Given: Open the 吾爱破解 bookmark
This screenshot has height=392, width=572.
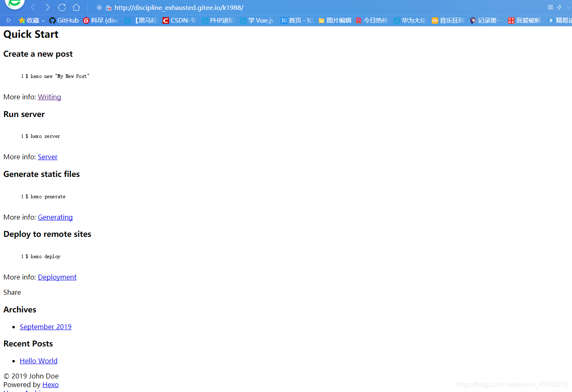Looking at the screenshot, I should tap(524, 20).
